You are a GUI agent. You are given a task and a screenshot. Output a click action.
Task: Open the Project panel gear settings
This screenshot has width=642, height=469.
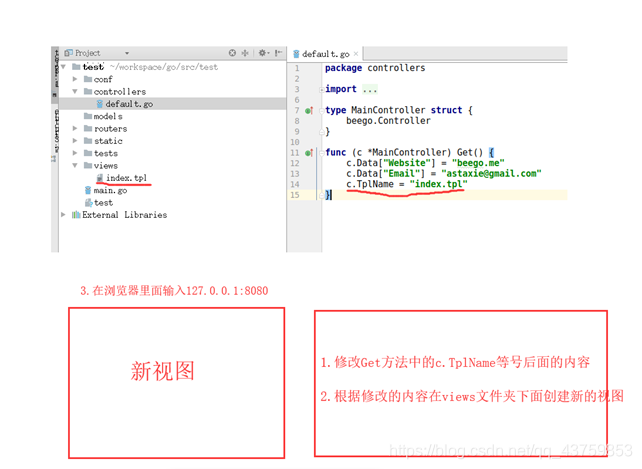[x=263, y=53]
